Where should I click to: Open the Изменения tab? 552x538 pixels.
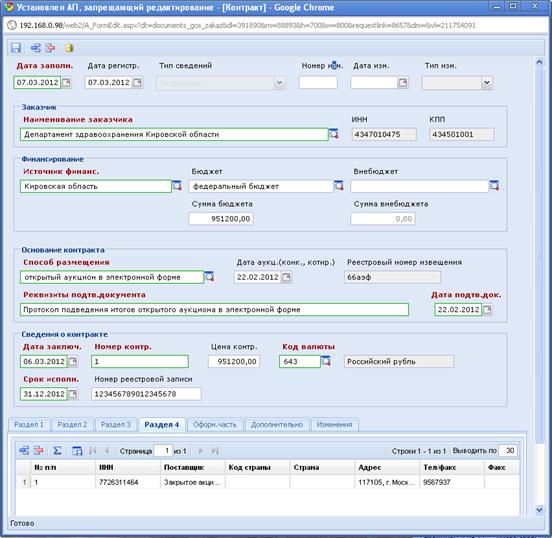[x=334, y=425]
